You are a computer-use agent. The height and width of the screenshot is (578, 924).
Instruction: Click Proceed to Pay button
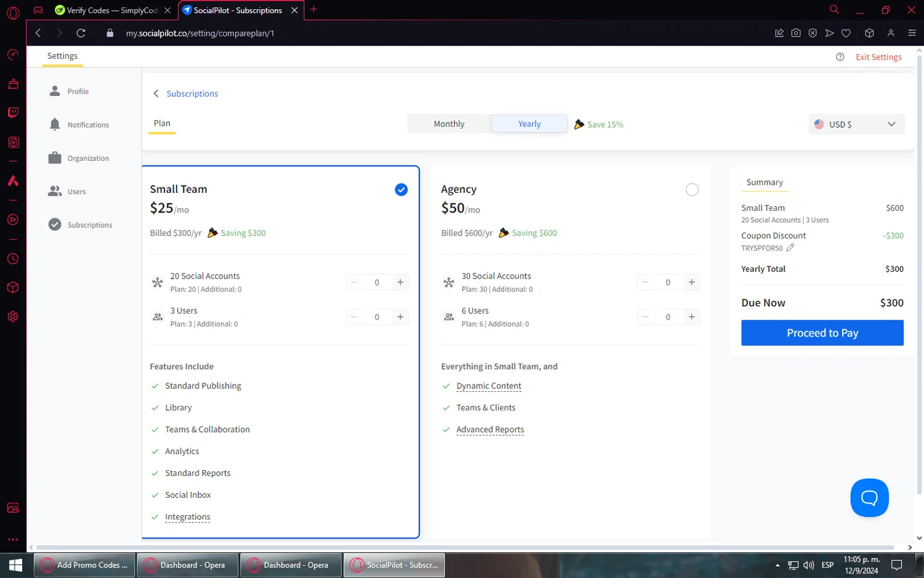pyautogui.click(x=822, y=333)
